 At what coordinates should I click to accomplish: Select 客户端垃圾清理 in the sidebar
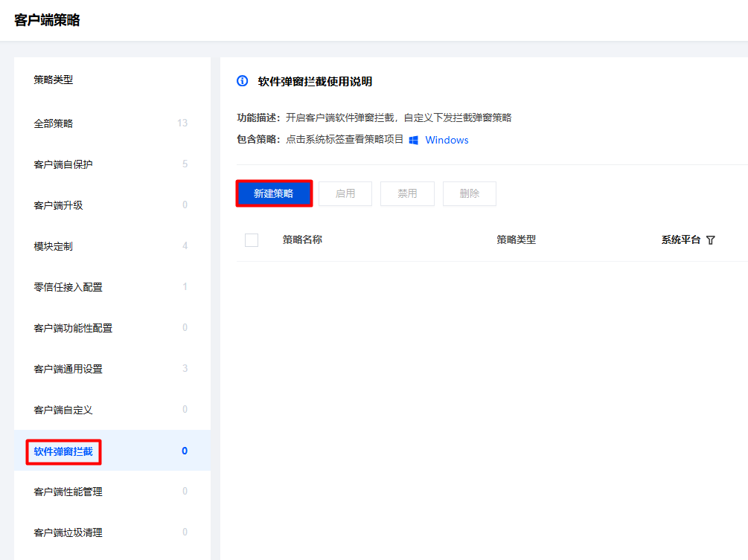(112, 532)
